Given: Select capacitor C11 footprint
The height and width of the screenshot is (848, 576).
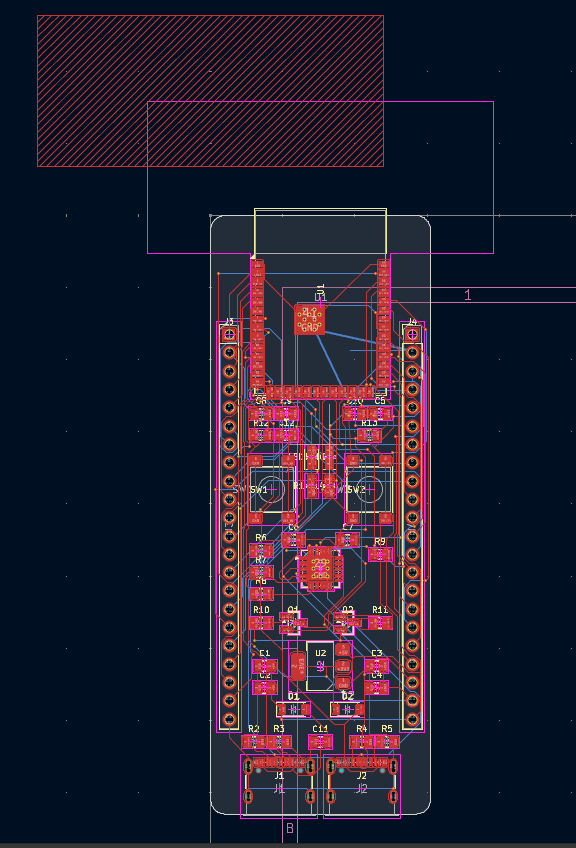Looking at the screenshot, I should pyautogui.click(x=320, y=741).
